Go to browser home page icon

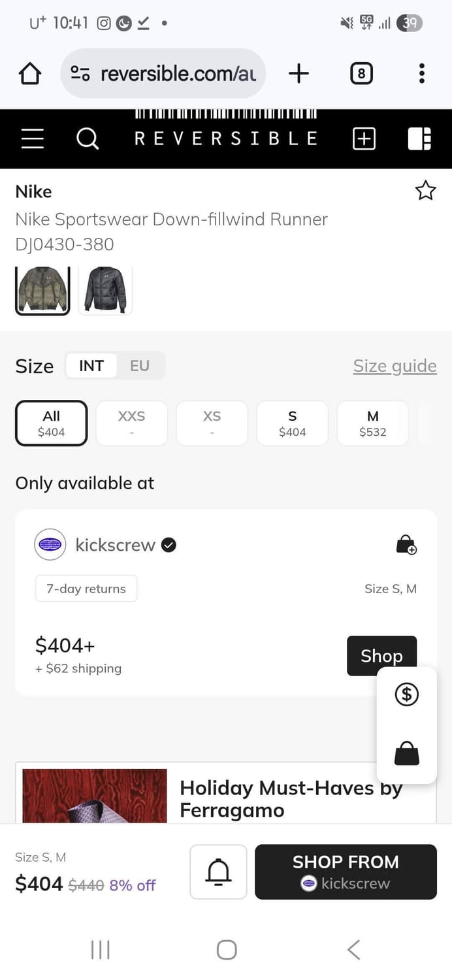point(30,74)
